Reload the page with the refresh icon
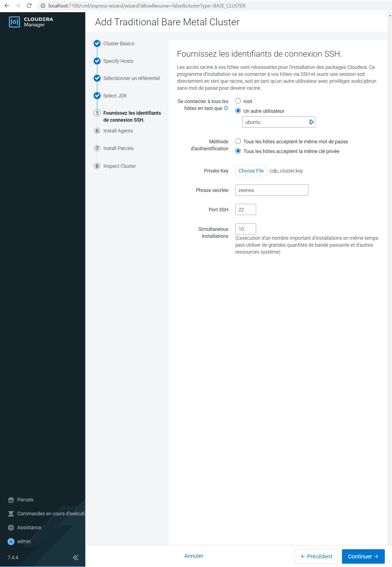392x567 pixels. click(x=29, y=6)
